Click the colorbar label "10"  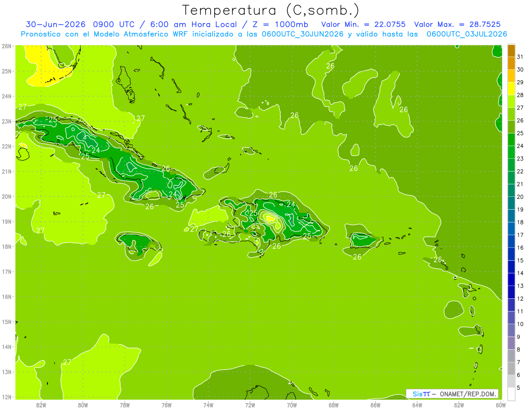coord(520,324)
